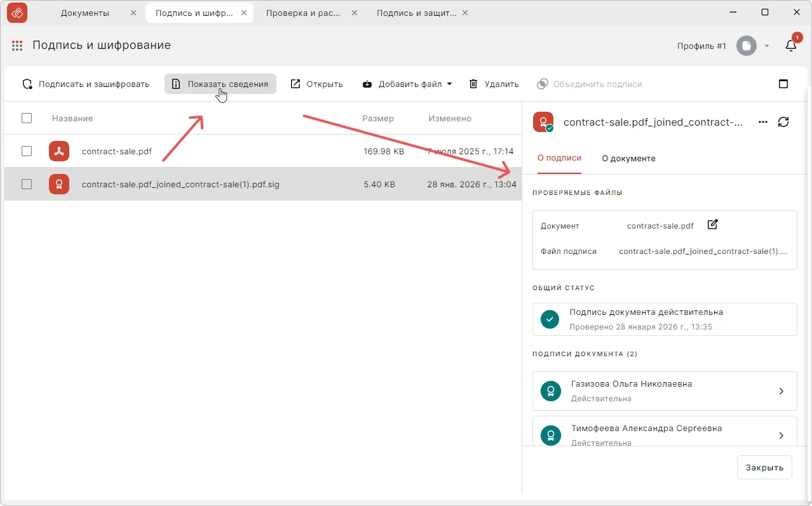Viewport: 812px width, 506px height.
Task: Click the trash icon to delete file
Action: pyautogui.click(x=473, y=84)
